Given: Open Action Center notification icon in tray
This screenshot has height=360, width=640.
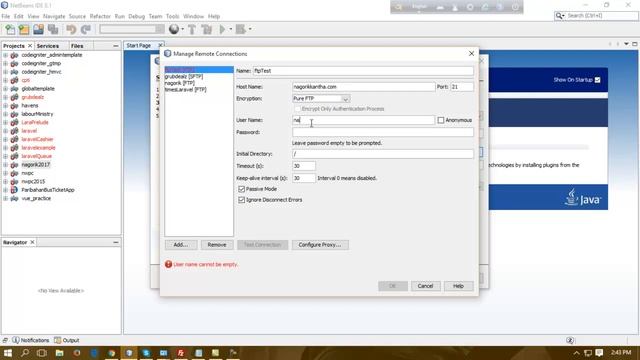Looking at the screenshot, I should pyautogui.click(x=599, y=353).
